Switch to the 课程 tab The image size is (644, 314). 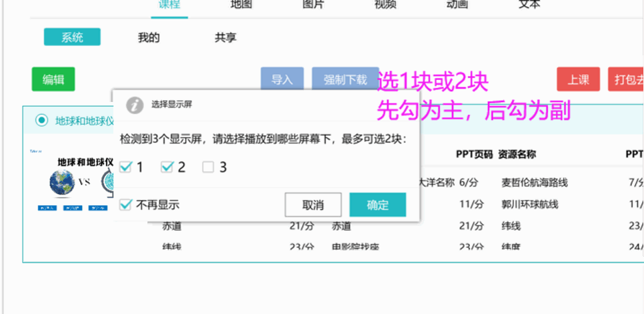click(x=169, y=5)
